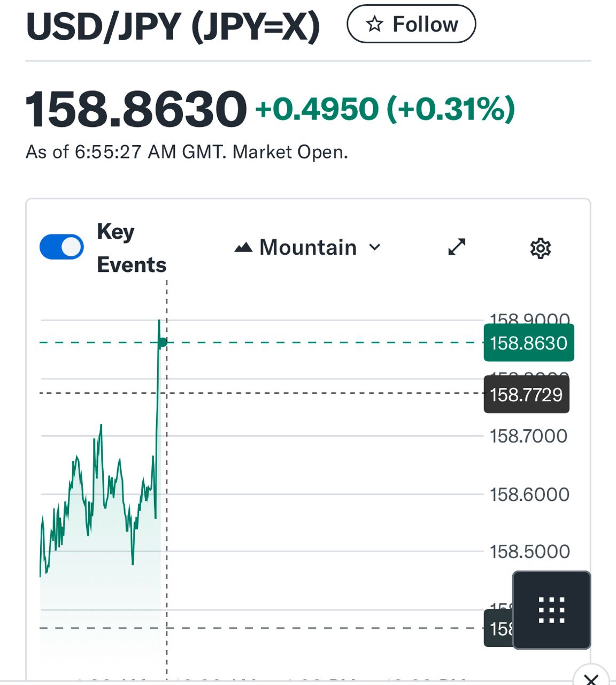Open the dotted grid menu button

point(551,610)
